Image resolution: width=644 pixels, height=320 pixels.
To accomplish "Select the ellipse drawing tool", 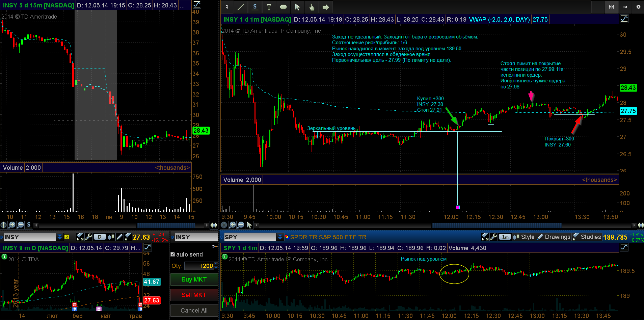I will pos(283,7).
